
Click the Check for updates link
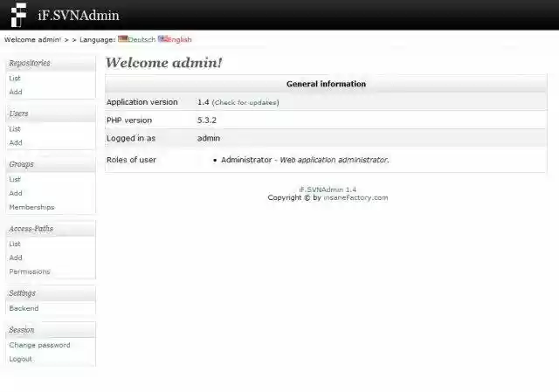coord(245,103)
